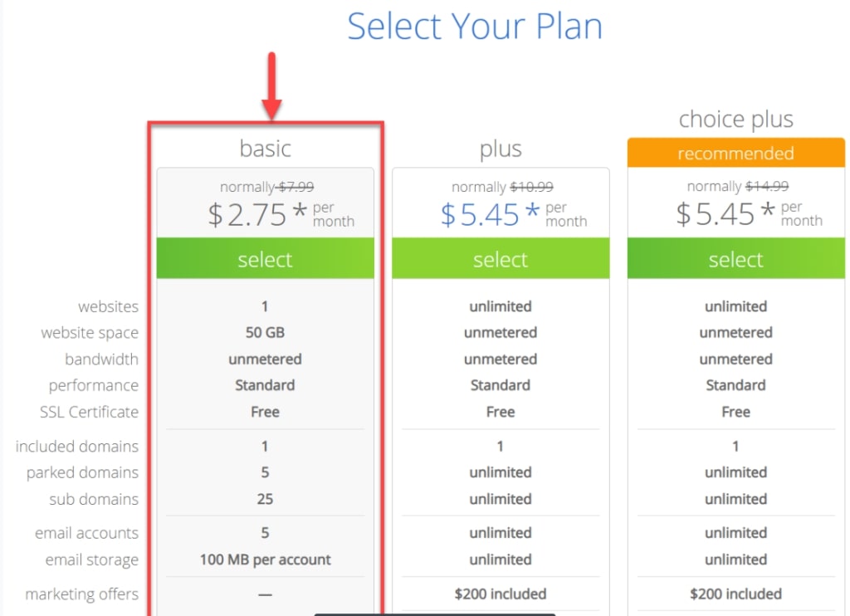The width and height of the screenshot is (850, 616).
Task: Select the choice plus plan
Action: click(736, 259)
